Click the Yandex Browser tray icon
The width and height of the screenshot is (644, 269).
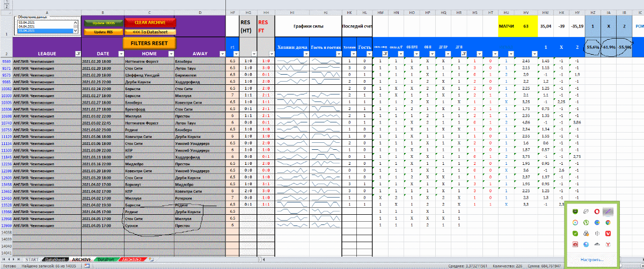pyautogui.click(x=607, y=244)
